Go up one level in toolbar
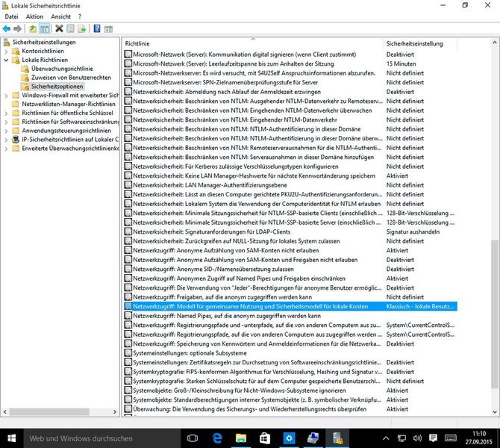The image size is (500, 448). tap(33, 28)
